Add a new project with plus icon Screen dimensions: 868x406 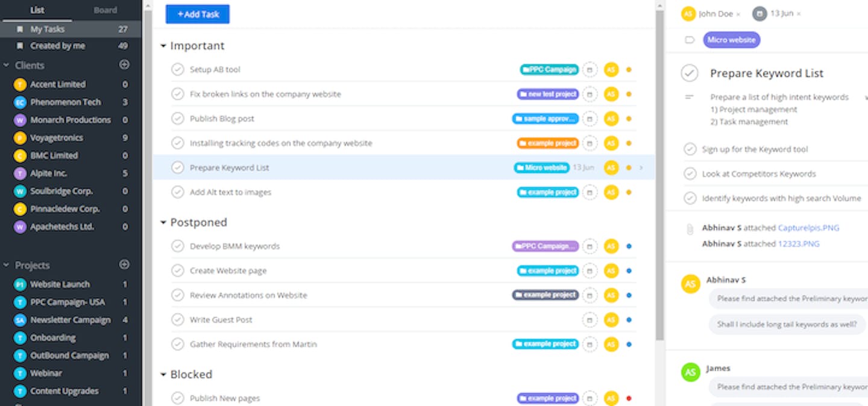point(124,264)
